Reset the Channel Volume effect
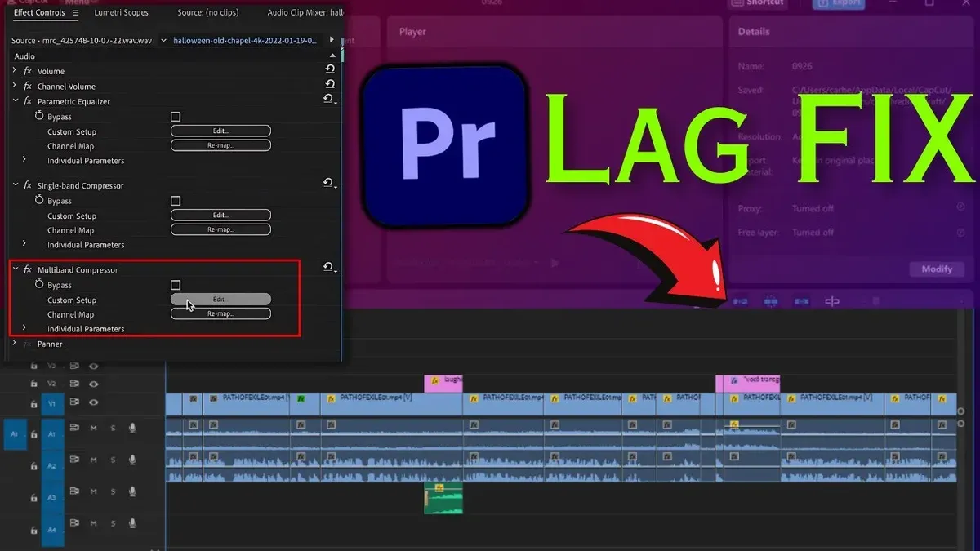 coord(330,84)
